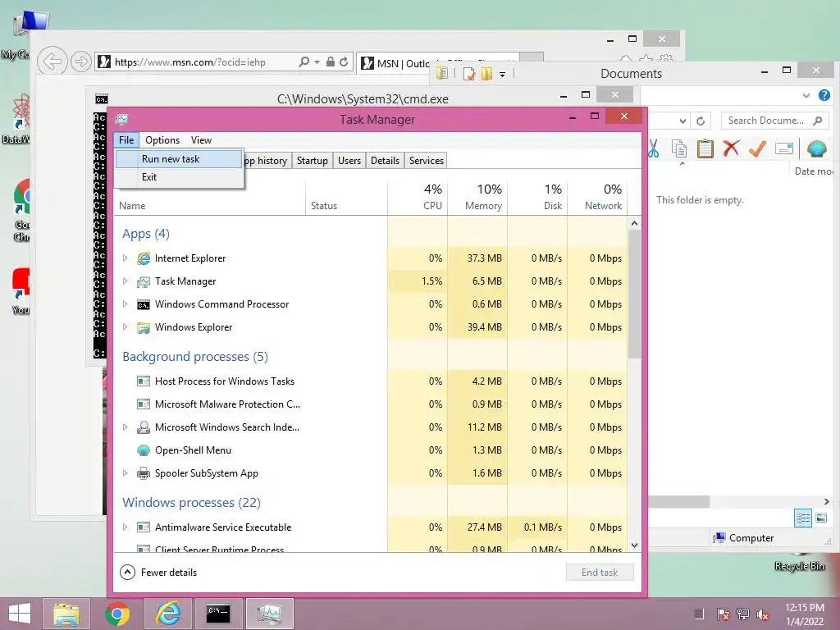840x630 pixels.
Task: Click the Internet Explorer process icon
Action: (143, 258)
